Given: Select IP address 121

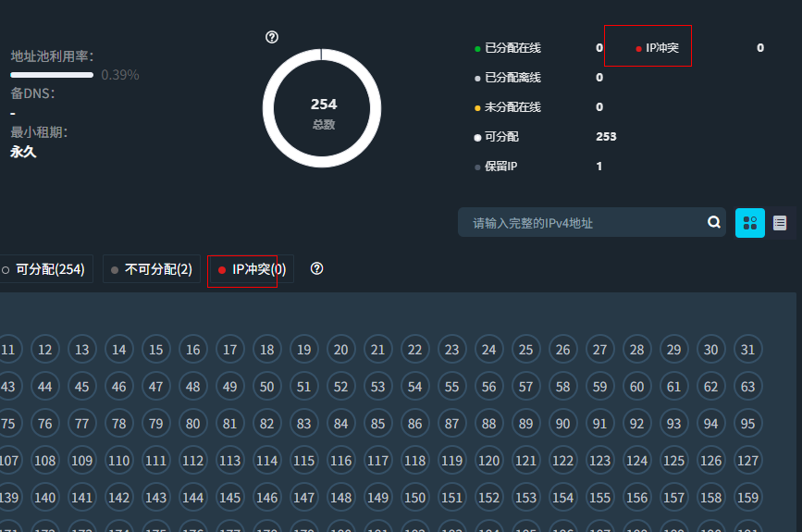Looking at the screenshot, I should coord(525,461).
